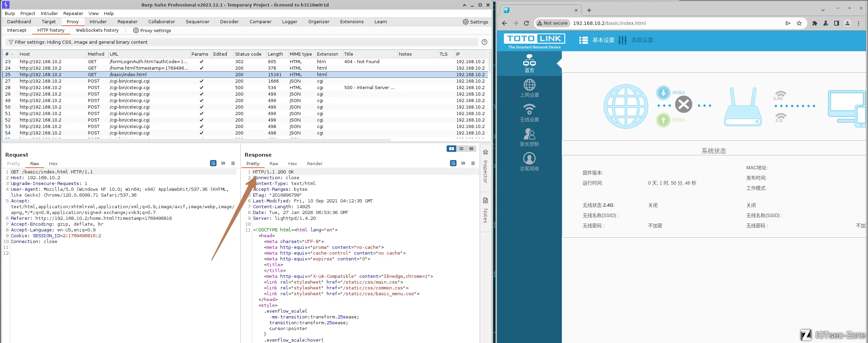Click the browser reload button

[x=526, y=23]
